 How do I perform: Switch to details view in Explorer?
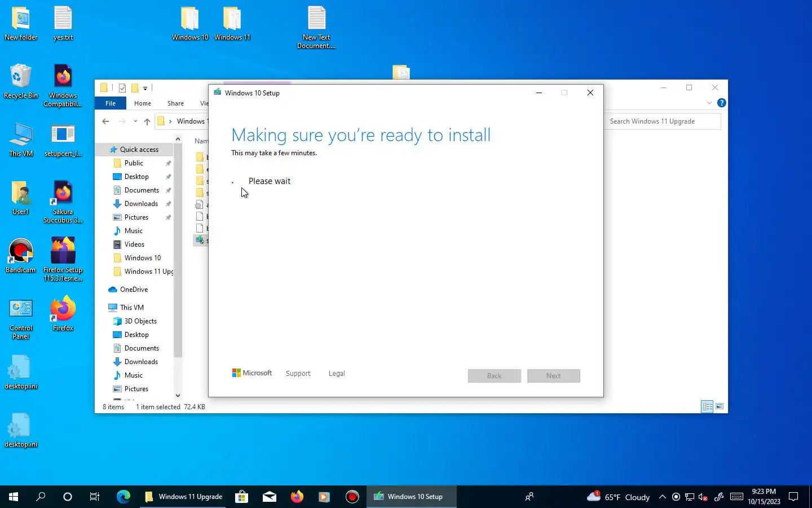(707, 406)
